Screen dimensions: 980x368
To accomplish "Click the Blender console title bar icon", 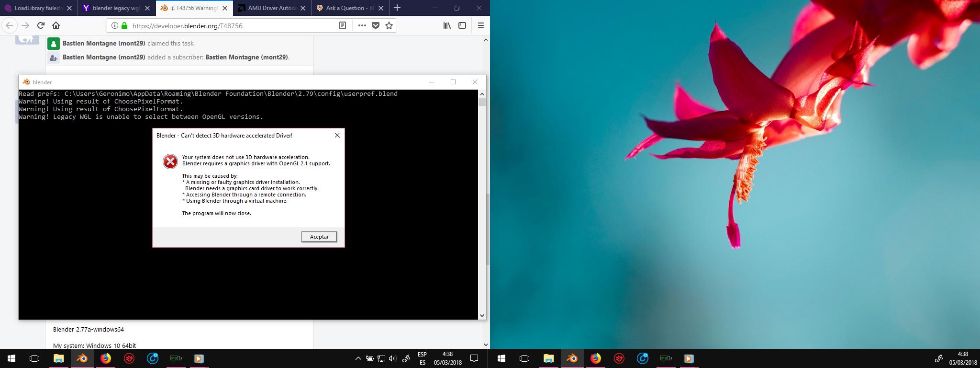I will (x=26, y=82).
